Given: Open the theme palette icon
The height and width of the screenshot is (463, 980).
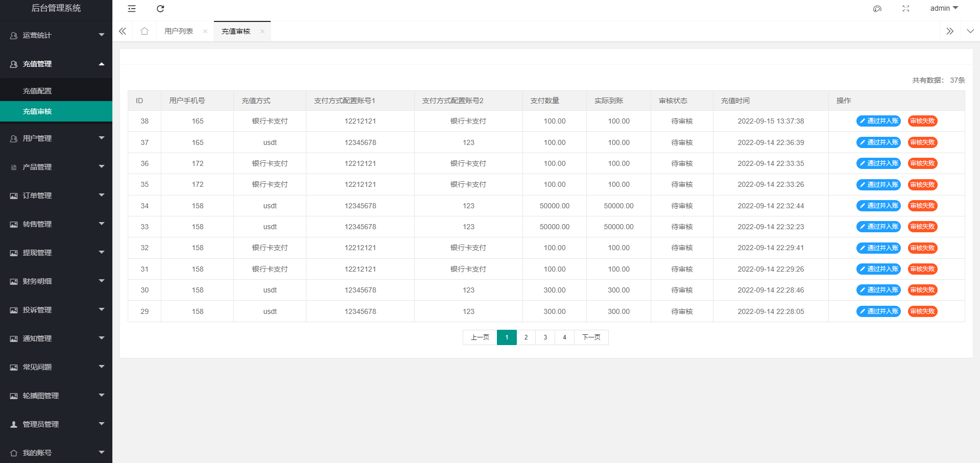Looking at the screenshot, I should pos(877,9).
